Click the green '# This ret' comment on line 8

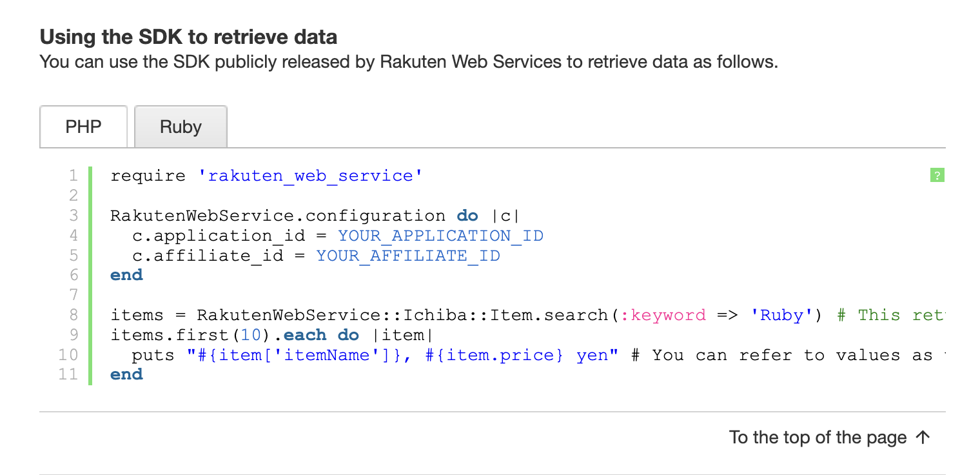pos(891,315)
